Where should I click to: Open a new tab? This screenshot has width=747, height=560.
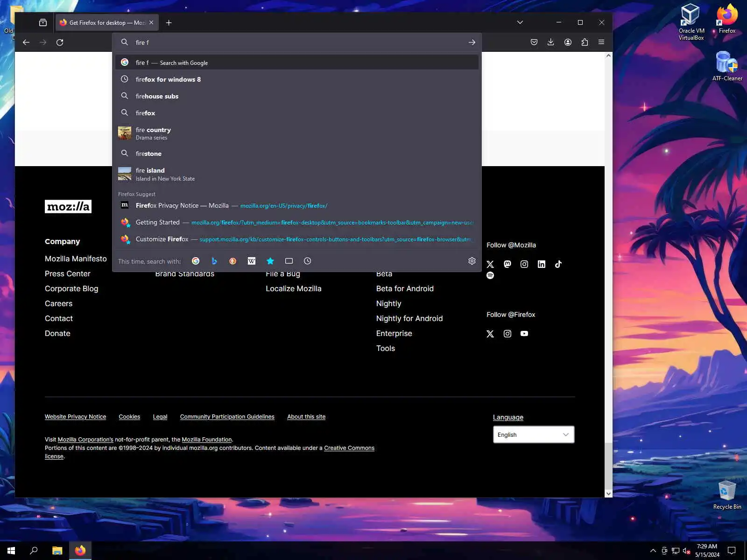point(169,22)
